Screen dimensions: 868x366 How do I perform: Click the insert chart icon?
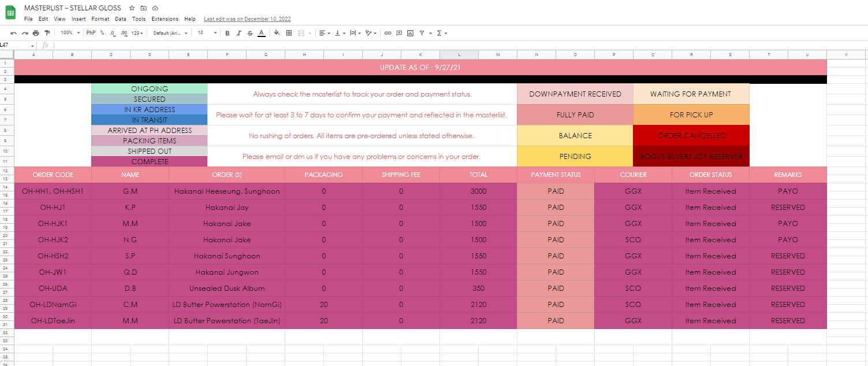pos(410,33)
